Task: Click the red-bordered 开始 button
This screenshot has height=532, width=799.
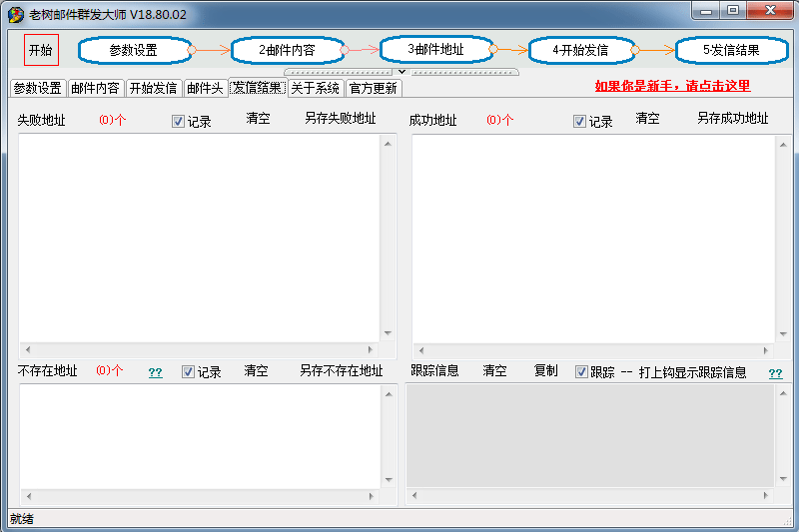Action: pyautogui.click(x=41, y=50)
